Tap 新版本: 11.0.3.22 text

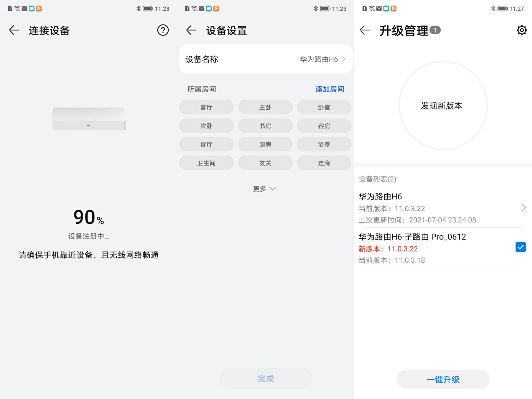point(388,249)
